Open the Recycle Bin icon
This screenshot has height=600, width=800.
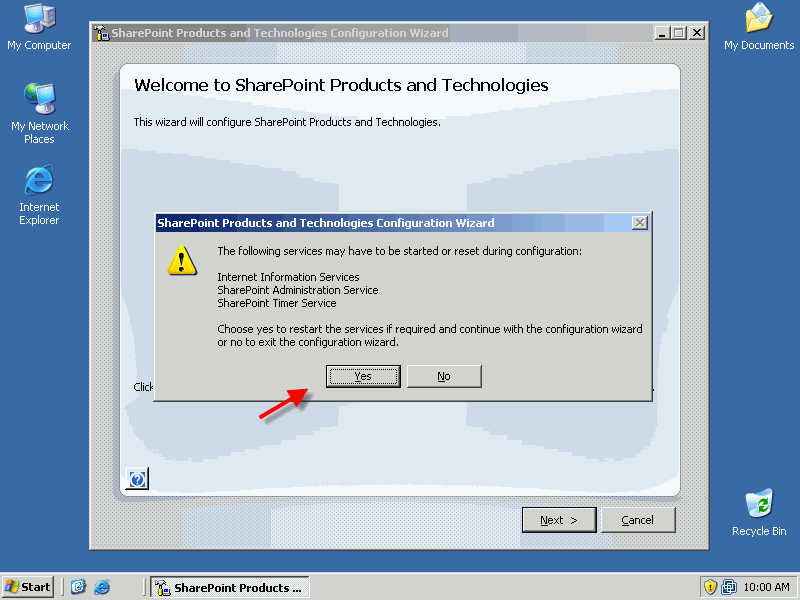(x=759, y=513)
